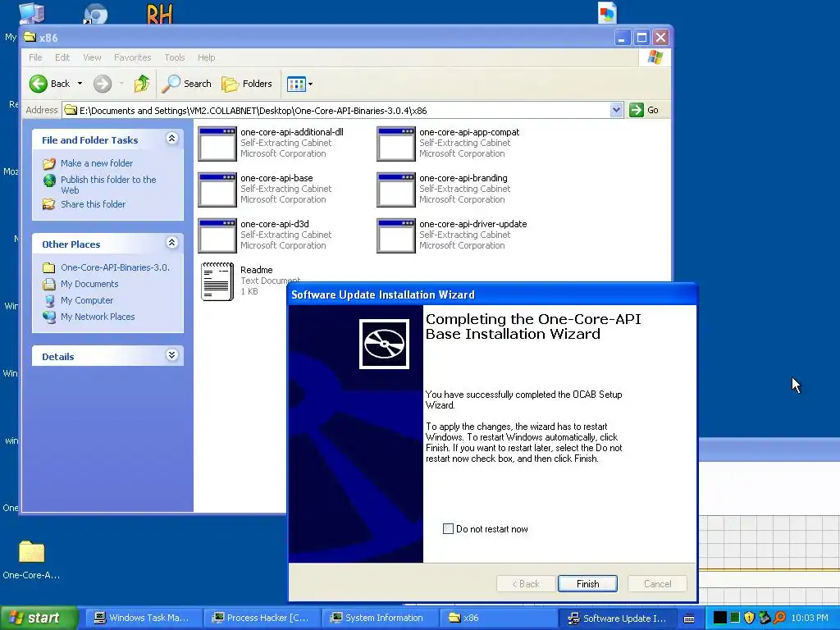The height and width of the screenshot is (630, 840).
Task: Open the Views dropdown button
Action: [299, 84]
